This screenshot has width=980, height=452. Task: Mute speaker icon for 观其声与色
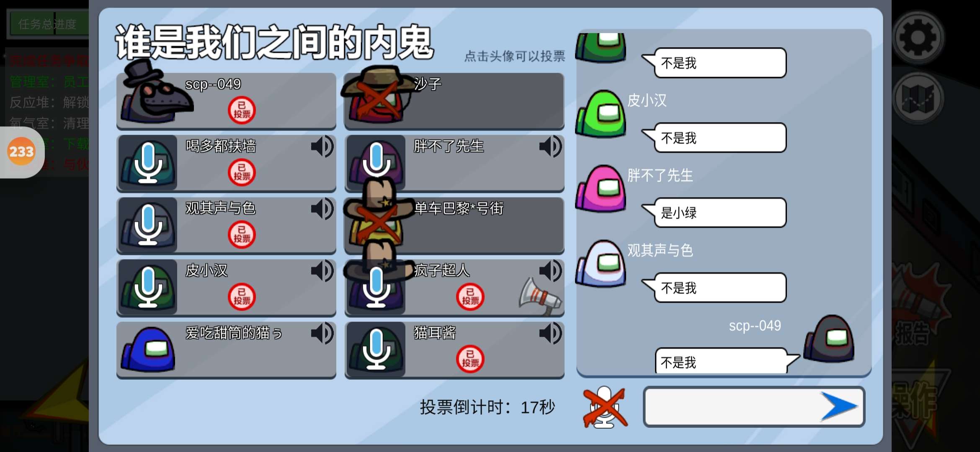pos(322,209)
